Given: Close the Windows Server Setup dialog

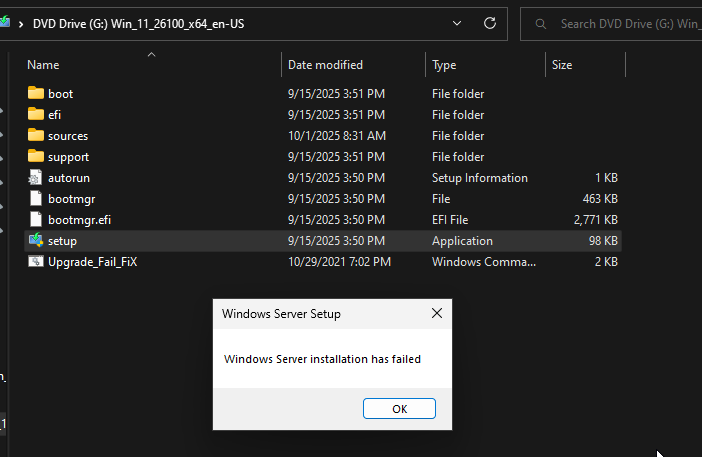Looking at the screenshot, I should click(437, 313).
